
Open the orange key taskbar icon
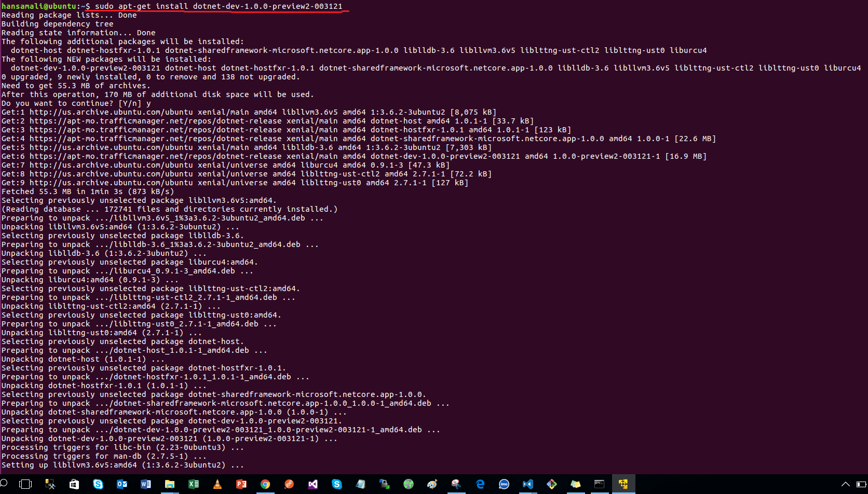click(289, 484)
